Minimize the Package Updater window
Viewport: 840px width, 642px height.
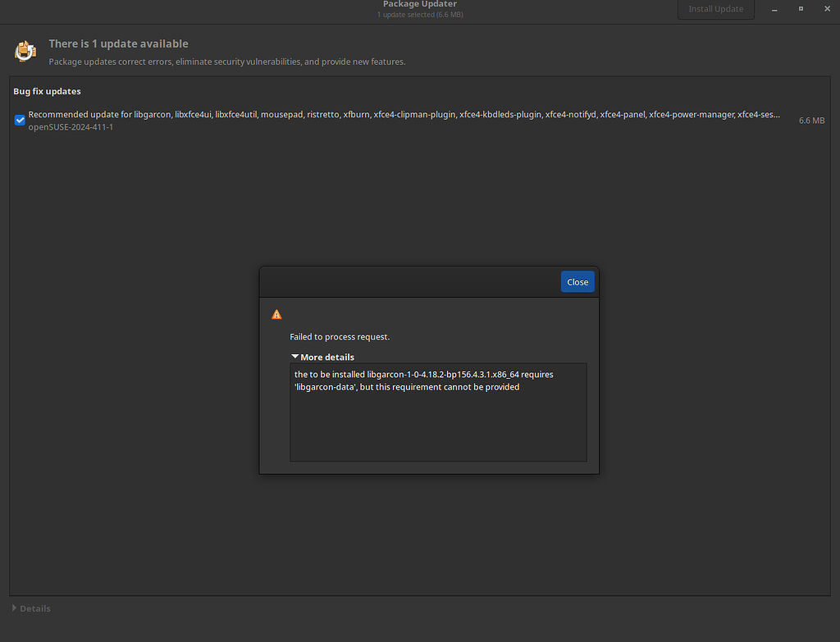click(774, 9)
